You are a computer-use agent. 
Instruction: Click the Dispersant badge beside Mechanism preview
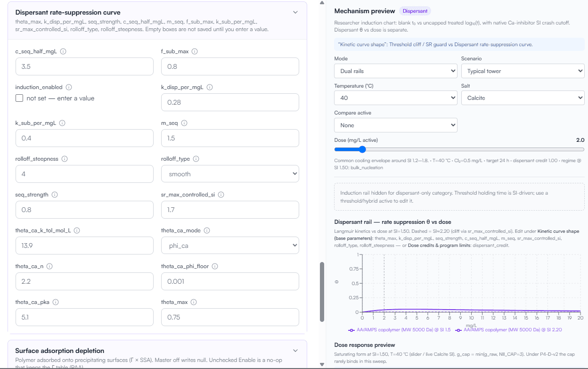coord(415,11)
